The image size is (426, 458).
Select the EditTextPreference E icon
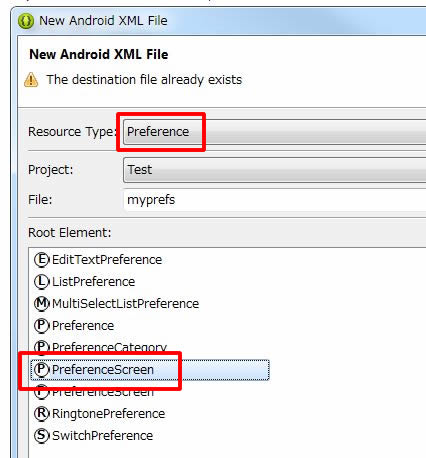coord(42,260)
